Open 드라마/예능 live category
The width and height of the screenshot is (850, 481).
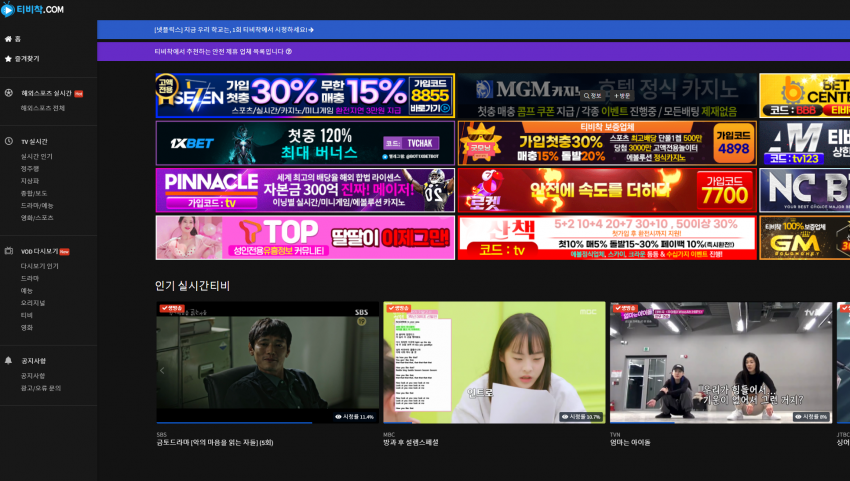click(37, 206)
